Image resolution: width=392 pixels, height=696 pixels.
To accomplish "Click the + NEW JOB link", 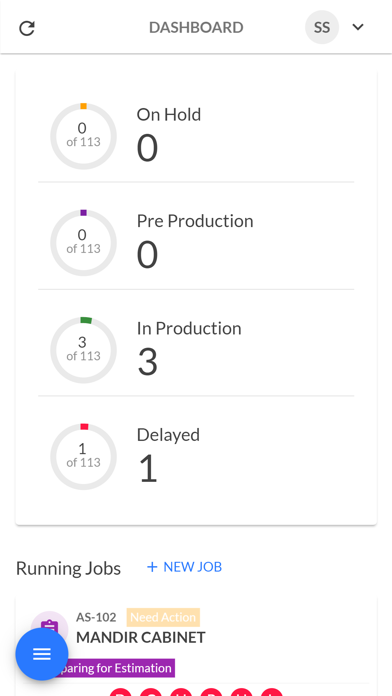I will pyautogui.click(x=184, y=567).
